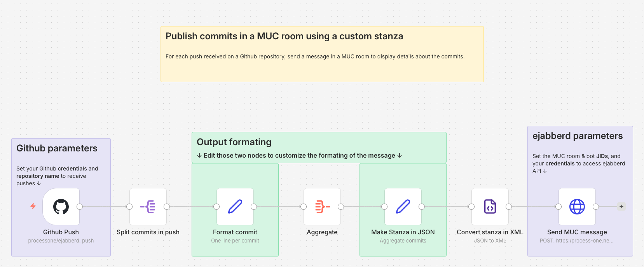Screen dimensions: 644x267
Task: Click the Aggregate node icon
Action: 322,207
